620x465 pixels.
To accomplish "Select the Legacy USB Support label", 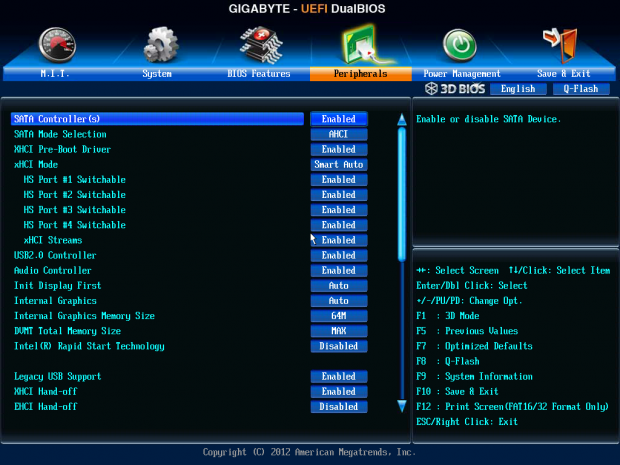I will pos(57,376).
